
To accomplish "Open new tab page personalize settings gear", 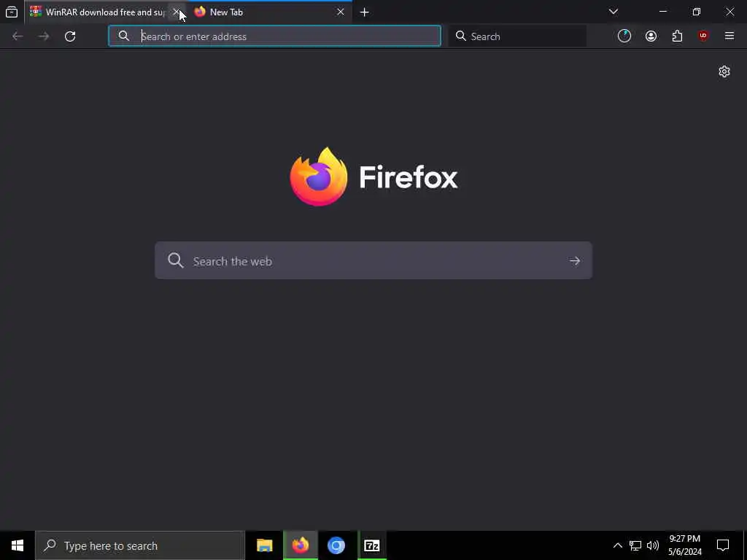I will [724, 71].
